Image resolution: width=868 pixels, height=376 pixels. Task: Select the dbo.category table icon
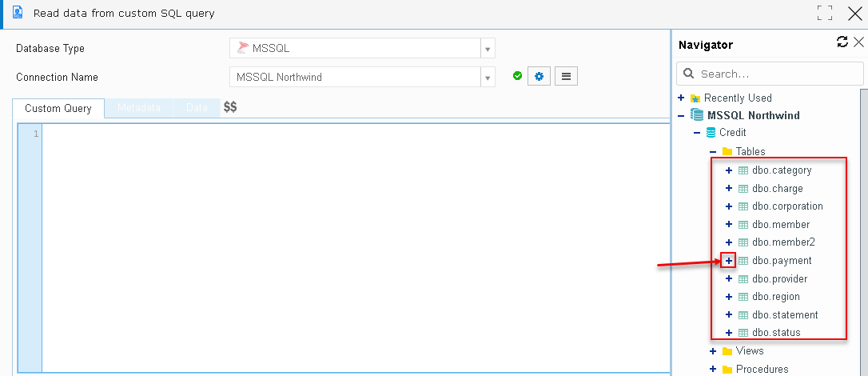click(743, 170)
